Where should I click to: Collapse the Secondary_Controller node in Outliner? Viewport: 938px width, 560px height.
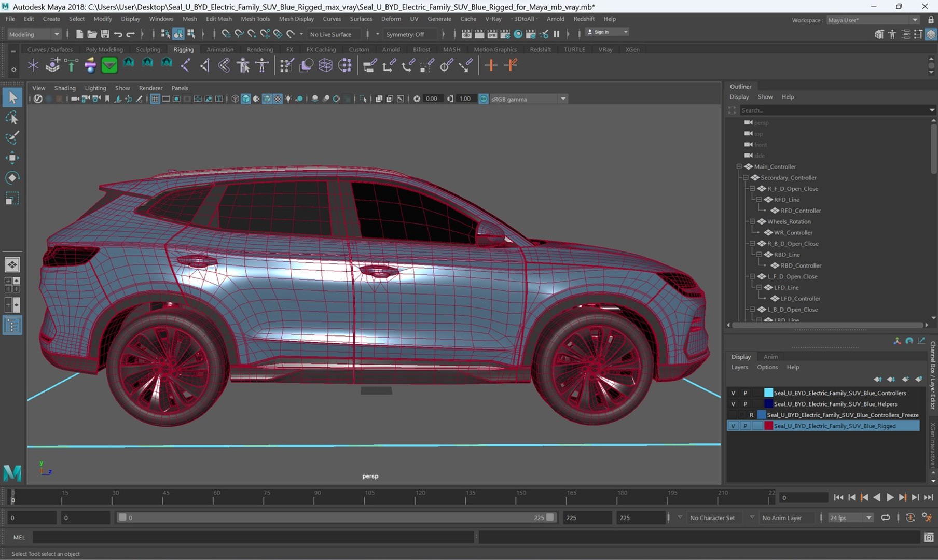[x=746, y=177]
